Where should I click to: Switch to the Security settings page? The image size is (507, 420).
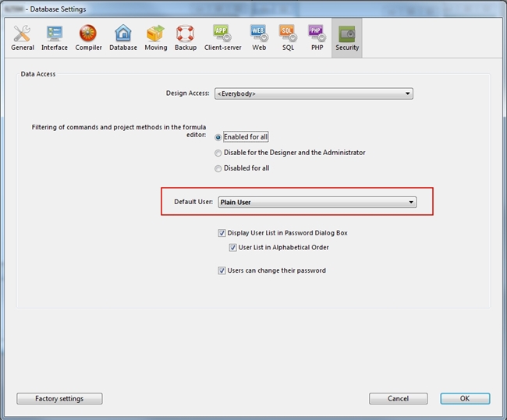[347, 34]
